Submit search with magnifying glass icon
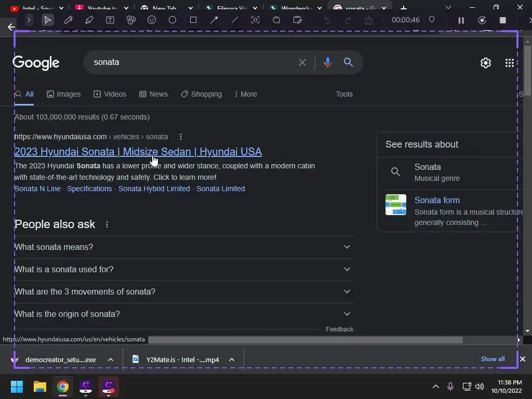532x399 pixels. 348,62
